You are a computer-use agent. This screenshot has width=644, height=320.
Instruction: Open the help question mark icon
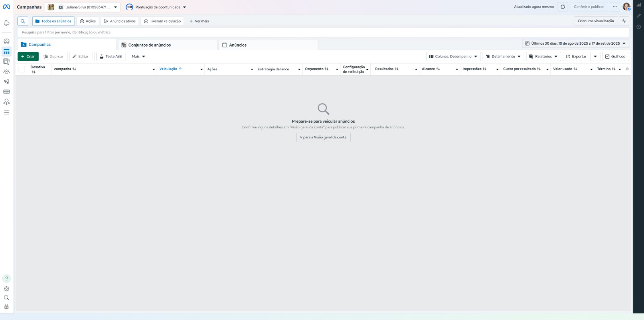(6, 278)
